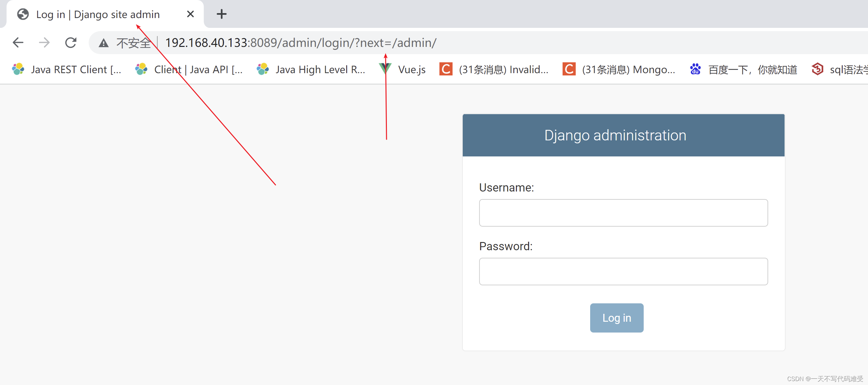Viewport: 868px width, 385px height.
Task: Open a new browser tab
Action: [221, 14]
